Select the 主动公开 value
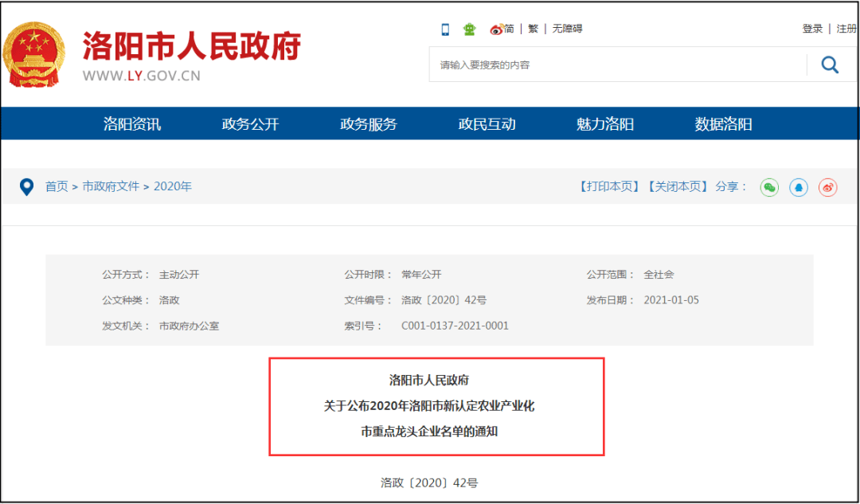Screen dimensions: 860x504 click(179, 274)
